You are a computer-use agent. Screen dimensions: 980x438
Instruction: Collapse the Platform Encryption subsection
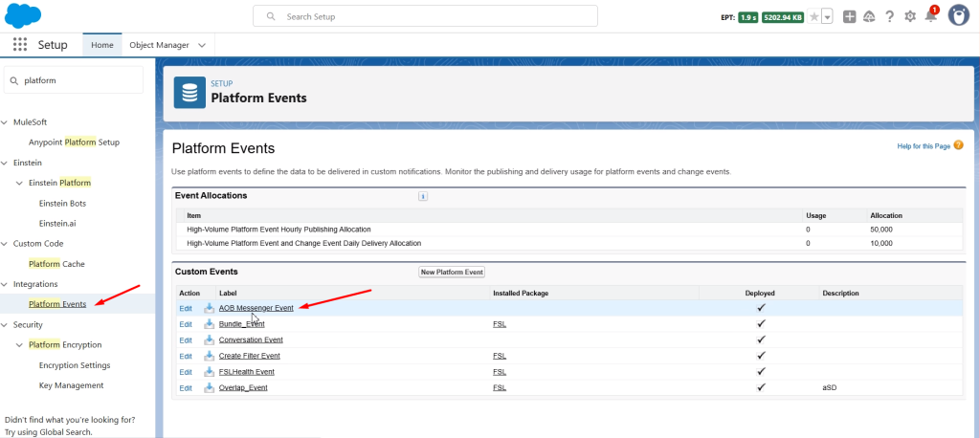click(20, 345)
